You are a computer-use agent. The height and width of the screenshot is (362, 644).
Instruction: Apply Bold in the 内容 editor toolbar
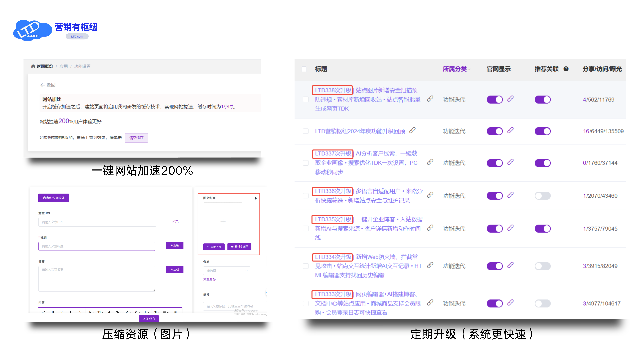[53, 312]
